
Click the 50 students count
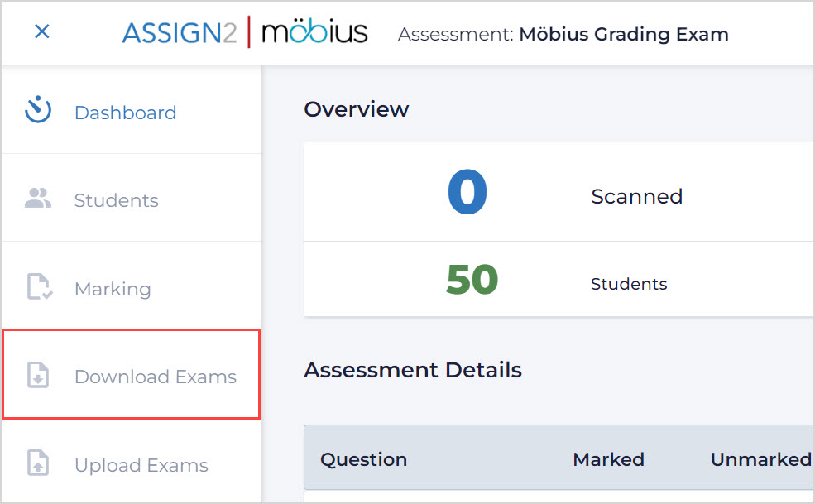point(472,281)
